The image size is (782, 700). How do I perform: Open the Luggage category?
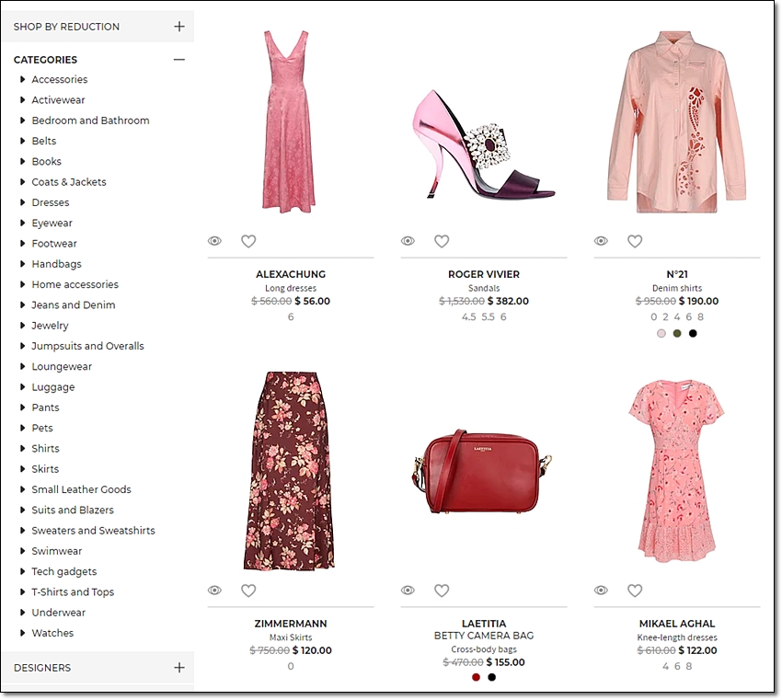tap(52, 387)
